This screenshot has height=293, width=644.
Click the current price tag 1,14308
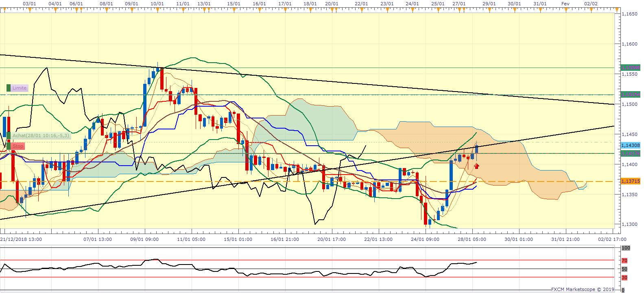click(x=630, y=145)
